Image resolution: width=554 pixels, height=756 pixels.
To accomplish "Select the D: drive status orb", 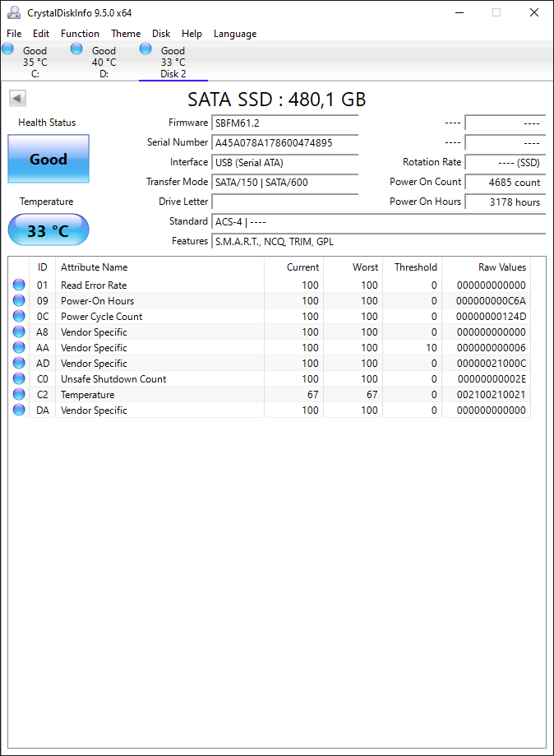I will coord(76,49).
